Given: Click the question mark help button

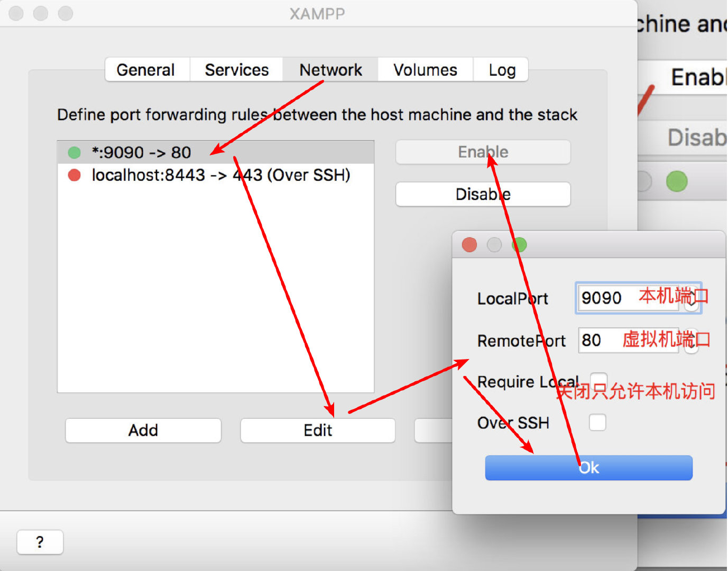Looking at the screenshot, I should tap(40, 542).
